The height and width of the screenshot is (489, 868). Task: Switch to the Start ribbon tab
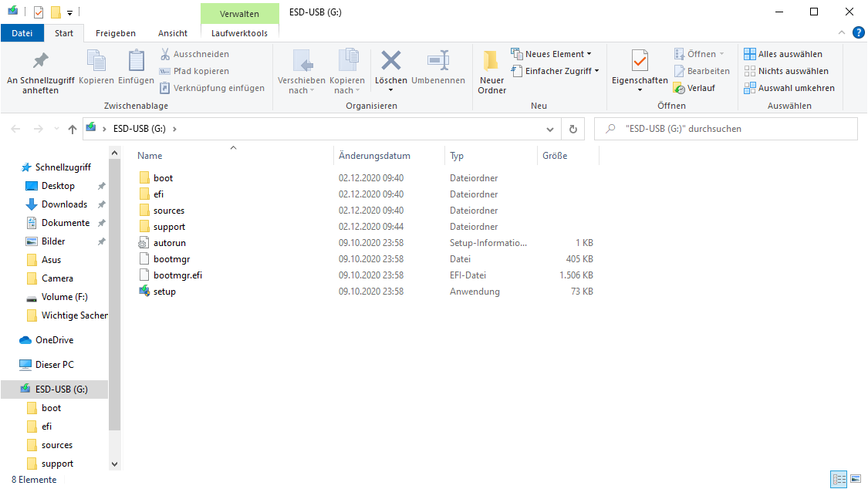pos(64,33)
